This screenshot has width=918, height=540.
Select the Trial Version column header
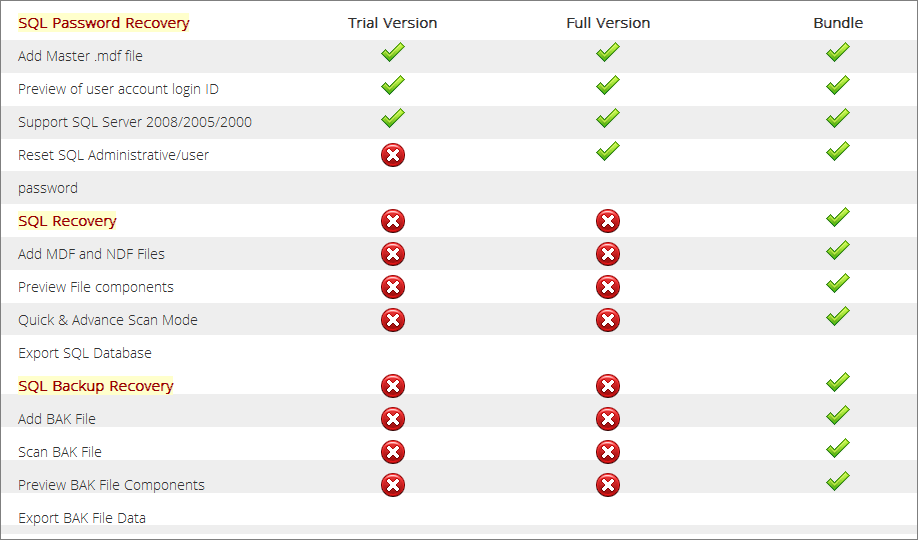click(x=392, y=23)
